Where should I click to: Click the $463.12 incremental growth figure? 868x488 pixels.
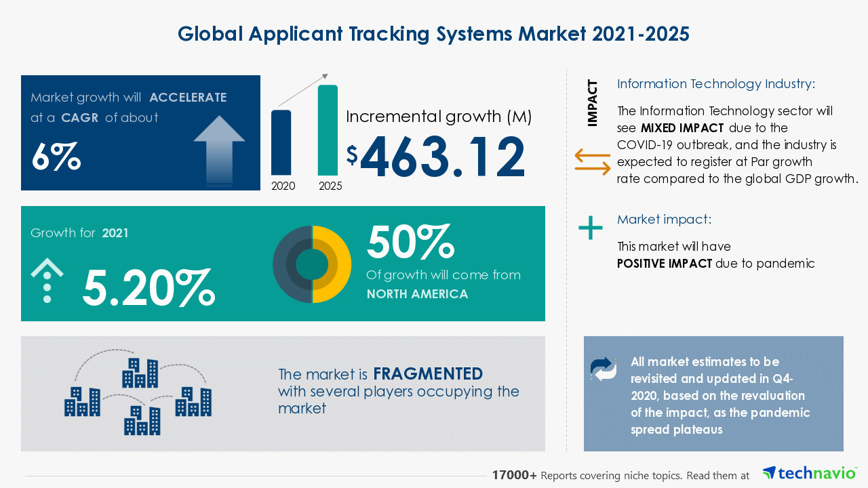tap(436, 157)
